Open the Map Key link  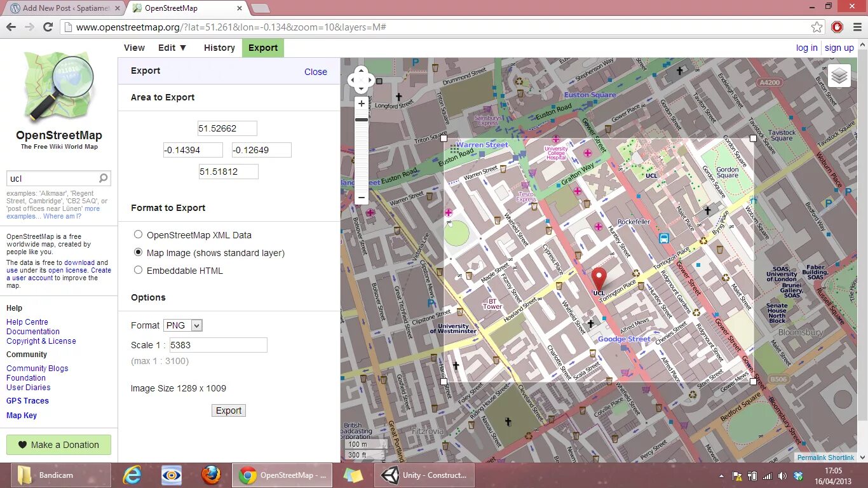(22, 416)
